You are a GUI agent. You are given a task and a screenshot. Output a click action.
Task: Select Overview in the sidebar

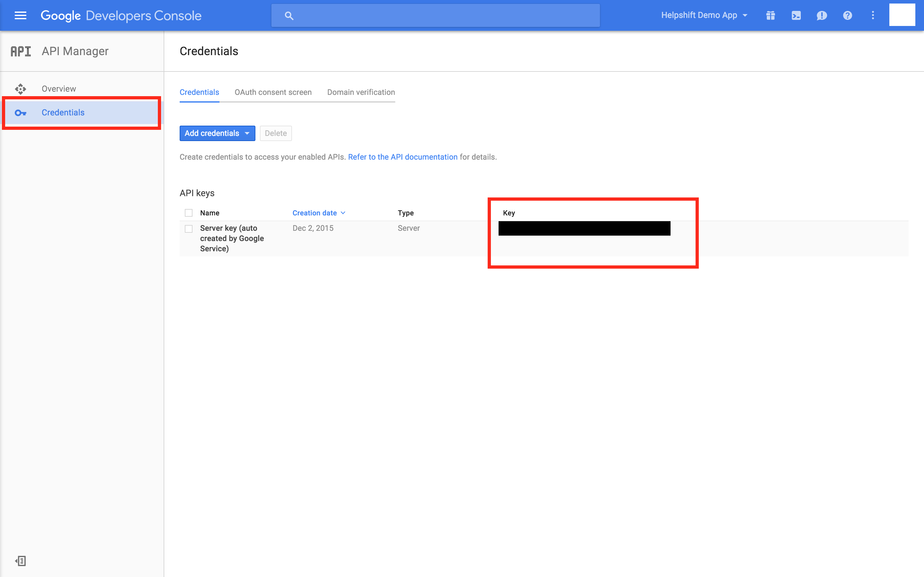[x=59, y=89]
